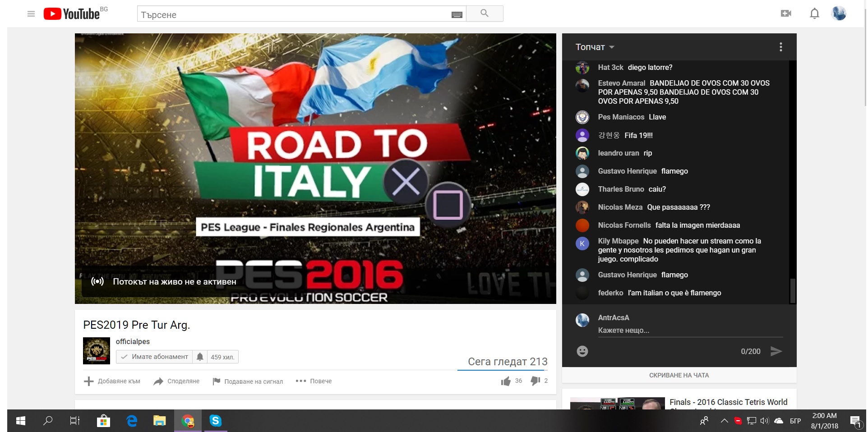Open the emoji picker smiley icon
The height and width of the screenshot is (432, 868).
[x=582, y=351]
